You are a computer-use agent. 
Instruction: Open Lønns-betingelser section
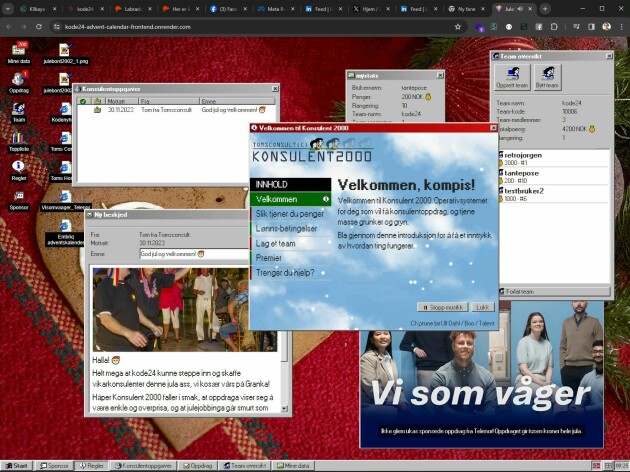[290, 229]
